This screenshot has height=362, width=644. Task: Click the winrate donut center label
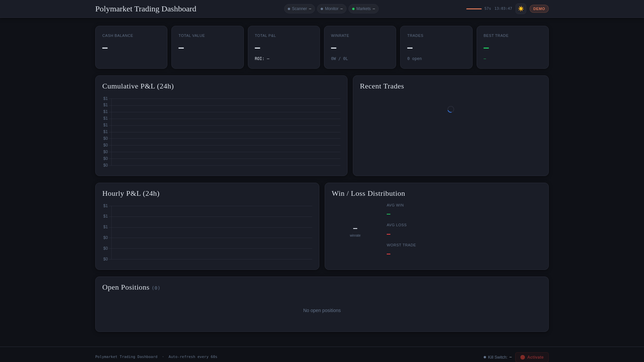click(355, 235)
